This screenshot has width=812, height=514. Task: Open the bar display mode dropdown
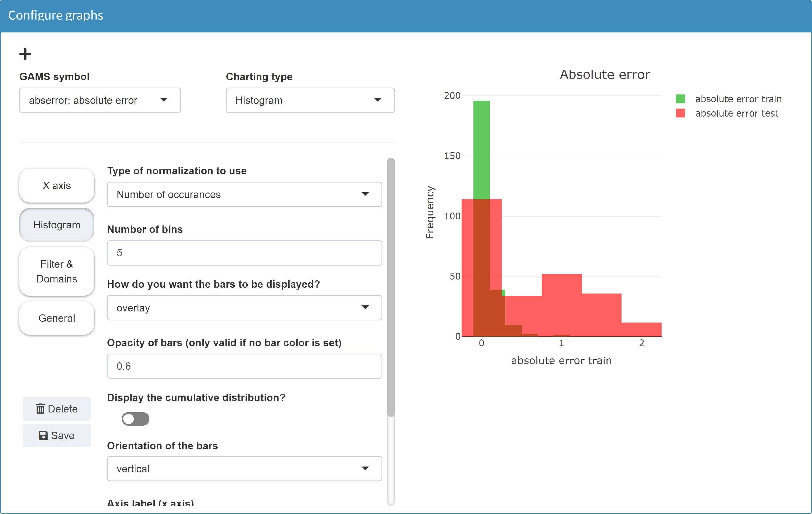244,308
